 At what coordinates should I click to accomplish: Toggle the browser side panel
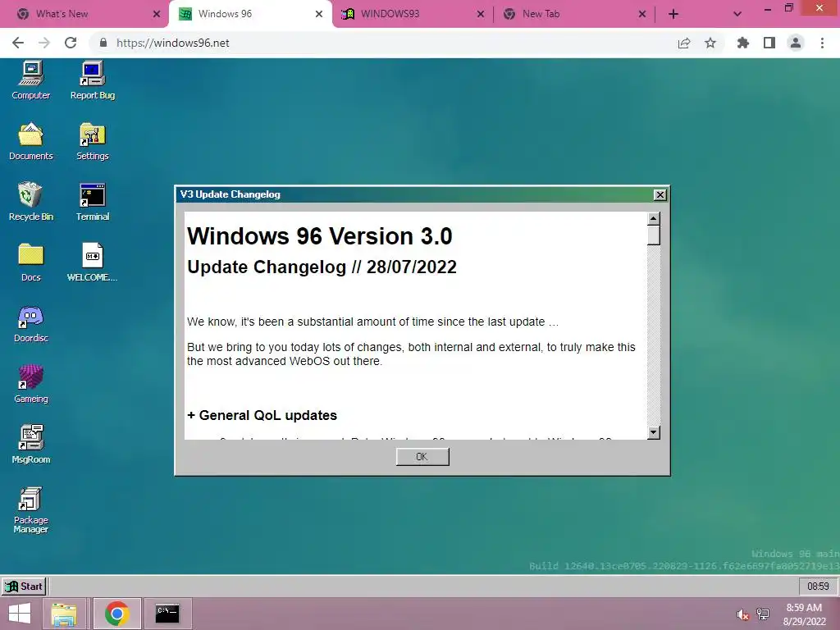click(x=769, y=43)
